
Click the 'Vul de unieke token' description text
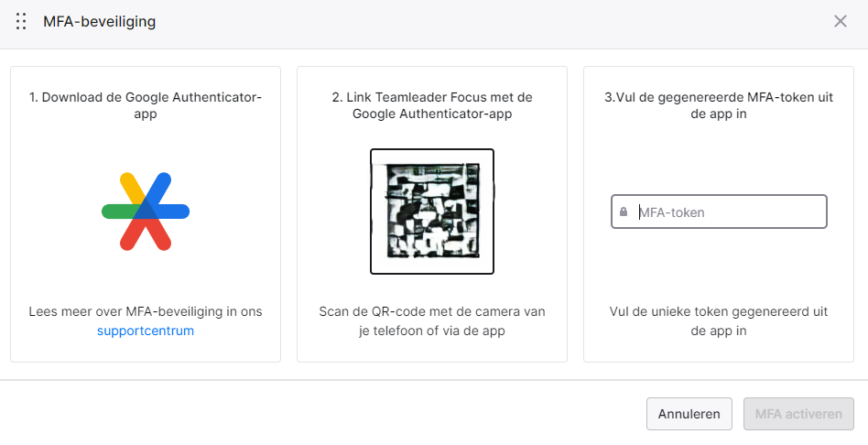tap(719, 321)
